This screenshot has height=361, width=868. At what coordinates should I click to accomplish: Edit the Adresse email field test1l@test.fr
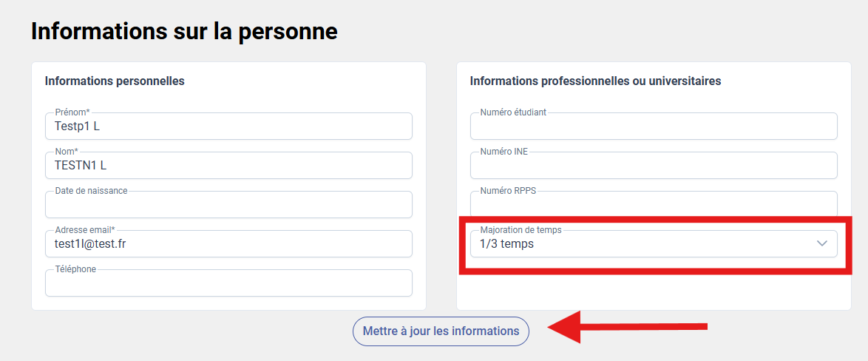[228, 244]
